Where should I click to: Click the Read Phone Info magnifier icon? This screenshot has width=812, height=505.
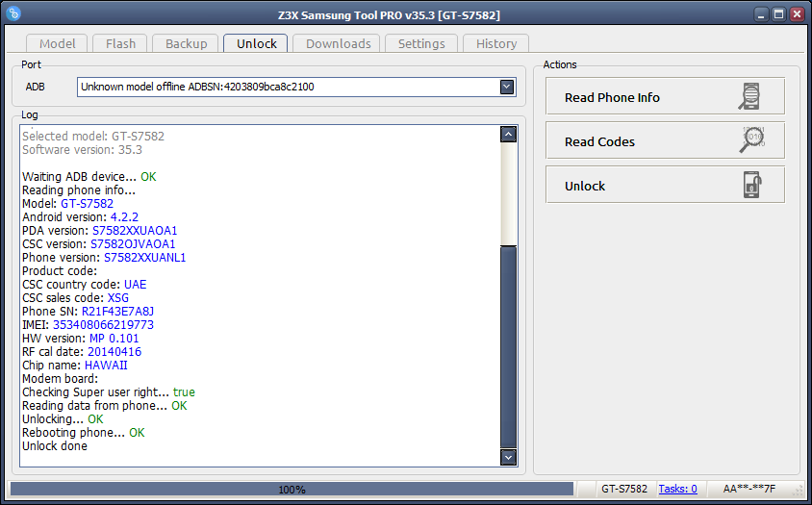(749, 96)
